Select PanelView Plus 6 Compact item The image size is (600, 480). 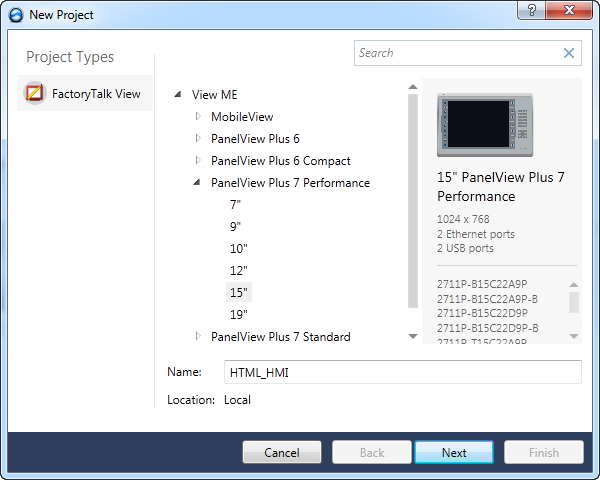(x=280, y=161)
